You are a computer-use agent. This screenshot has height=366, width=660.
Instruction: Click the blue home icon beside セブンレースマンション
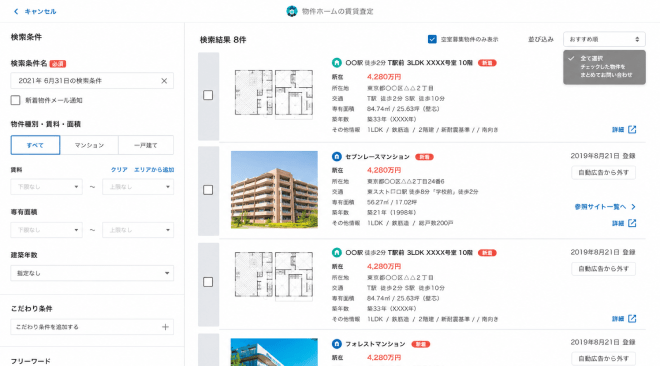pos(336,156)
